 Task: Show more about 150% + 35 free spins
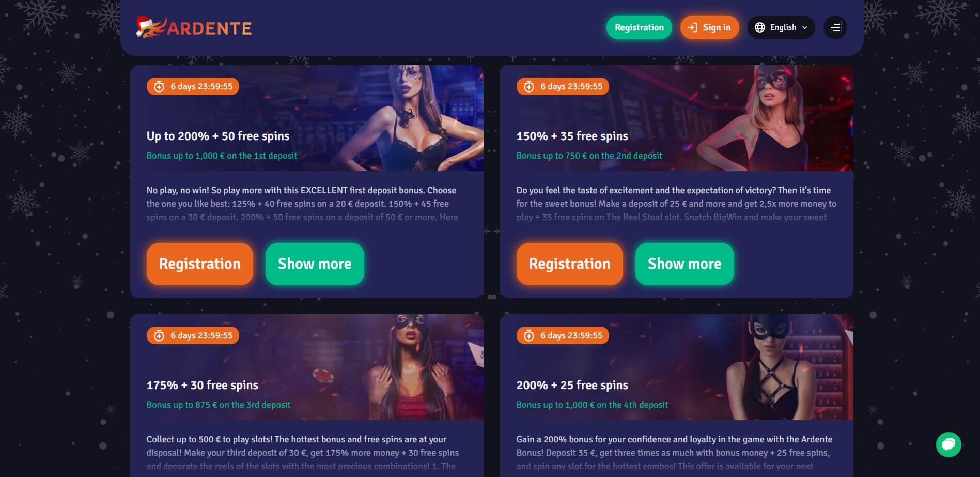[x=685, y=264]
